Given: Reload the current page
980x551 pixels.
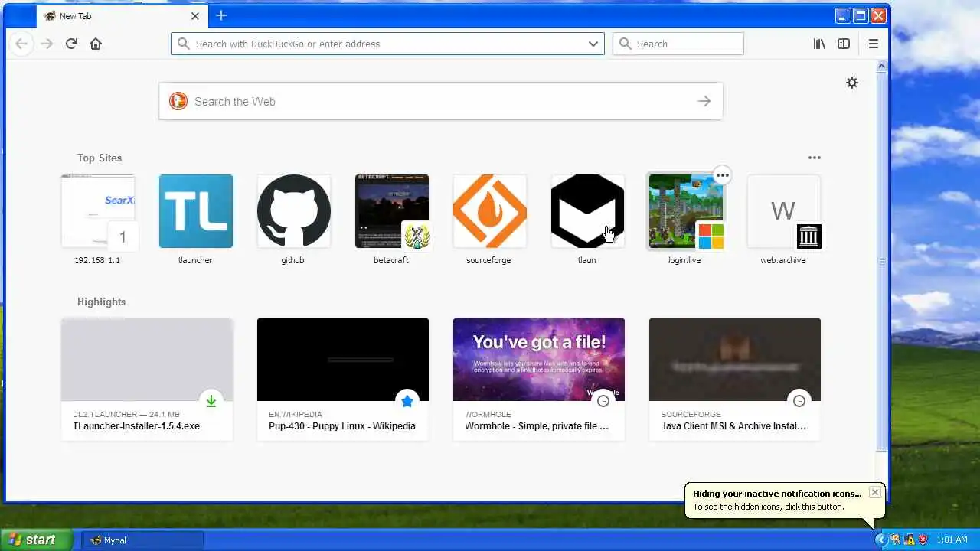Looking at the screenshot, I should tap(71, 44).
